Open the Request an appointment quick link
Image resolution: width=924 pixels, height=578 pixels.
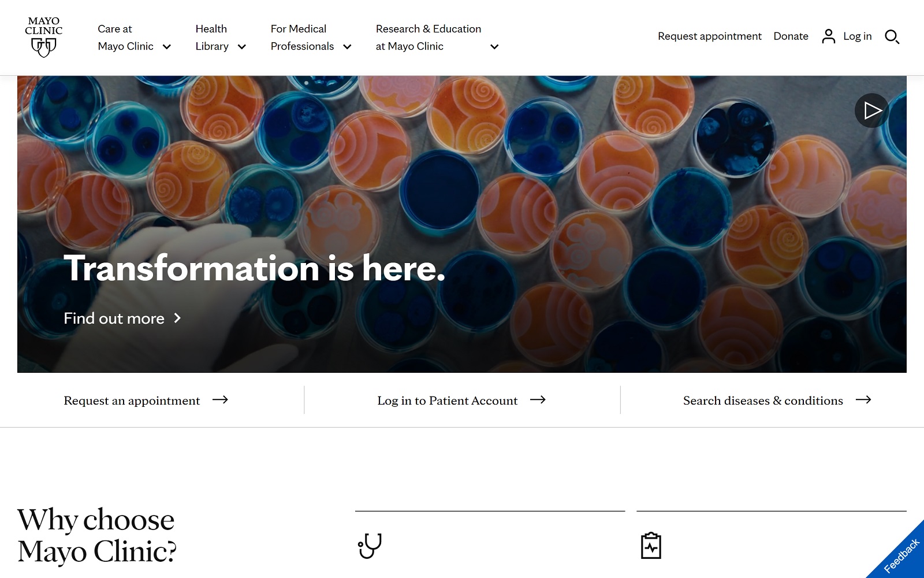146,400
